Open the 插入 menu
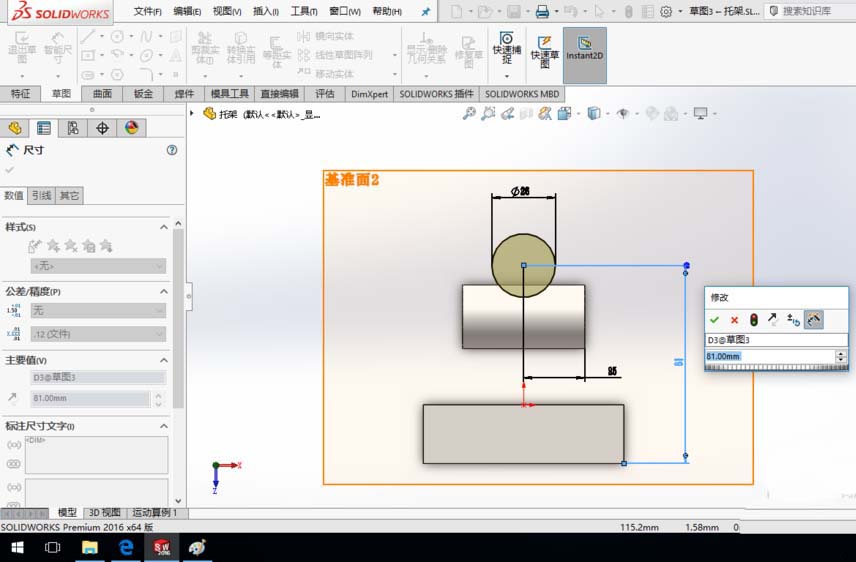The width and height of the screenshot is (856, 562). 266,12
